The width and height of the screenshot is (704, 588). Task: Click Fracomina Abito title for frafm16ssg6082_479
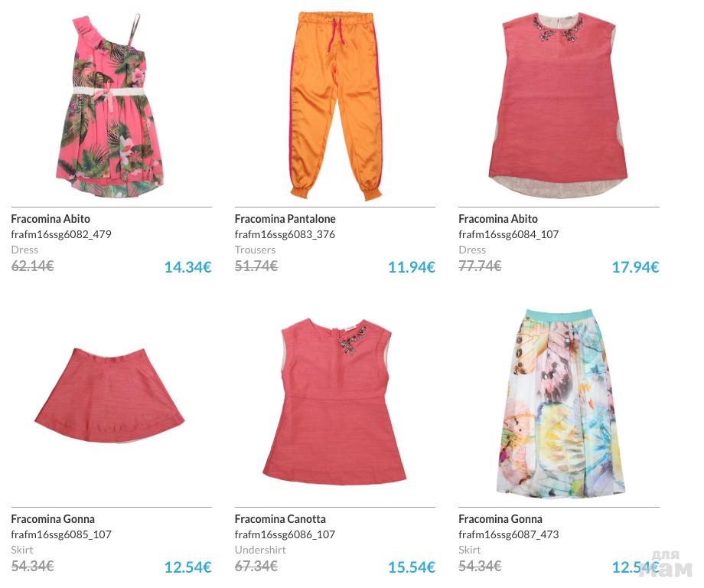pos(51,219)
